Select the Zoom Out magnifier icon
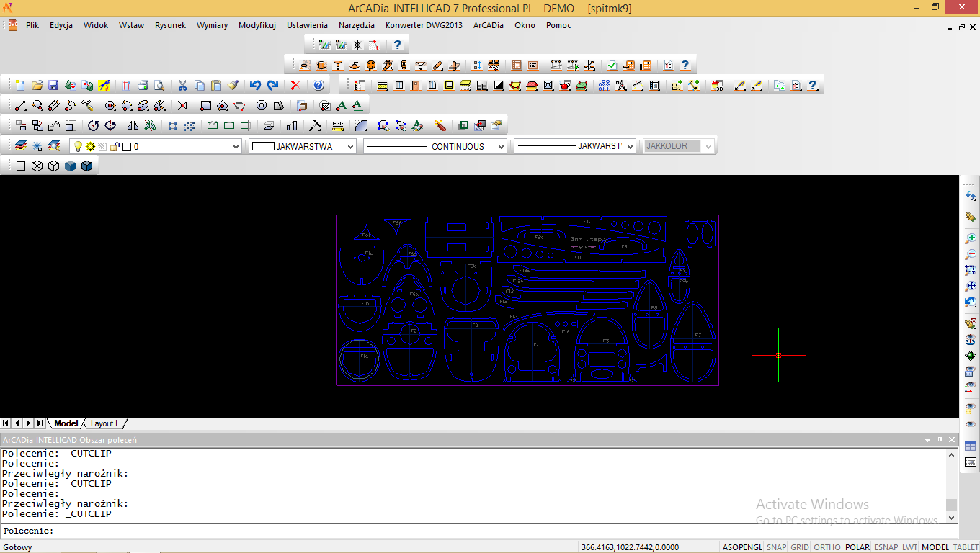The width and height of the screenshot is (980, 553). click(971, 254)
